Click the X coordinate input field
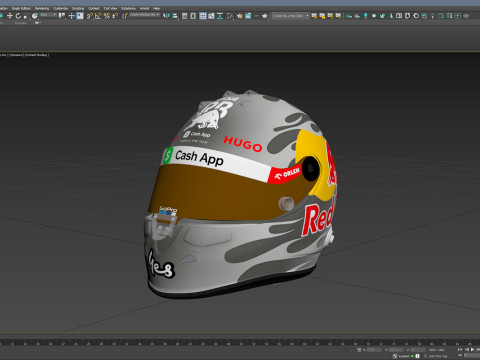 [374, 350]
